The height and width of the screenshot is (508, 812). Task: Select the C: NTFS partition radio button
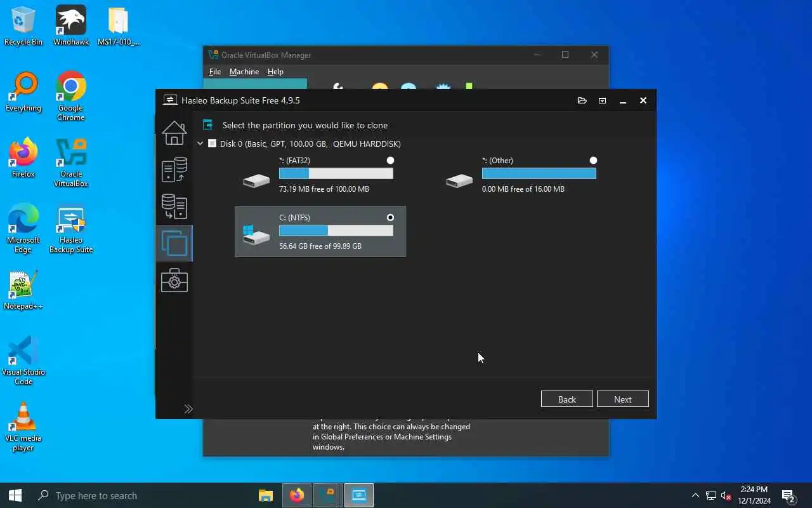(390, 218)
